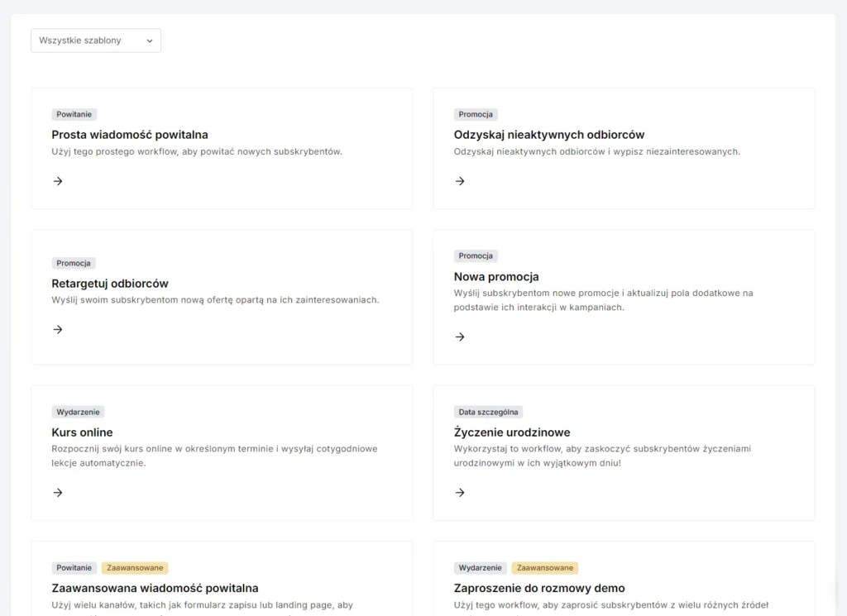Viewport: 847px width, 616px height.
Task: Click the arrow icon on Nowa promocja
Action: [x=460, y=337]
